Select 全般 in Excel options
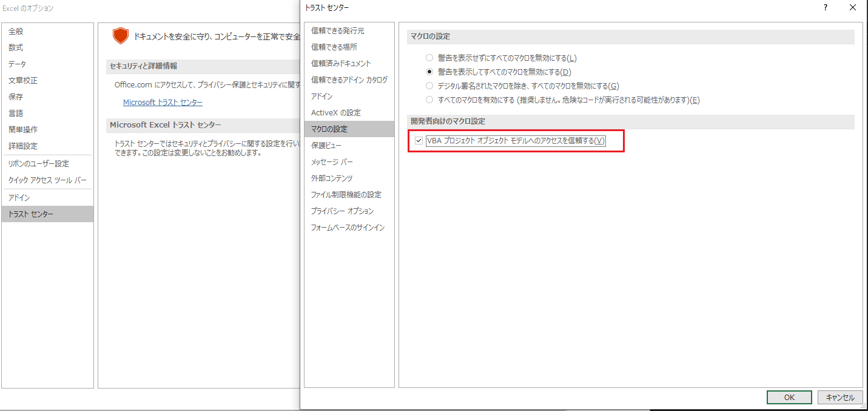Screen dimensions: 868x411 tap(47, 31)
